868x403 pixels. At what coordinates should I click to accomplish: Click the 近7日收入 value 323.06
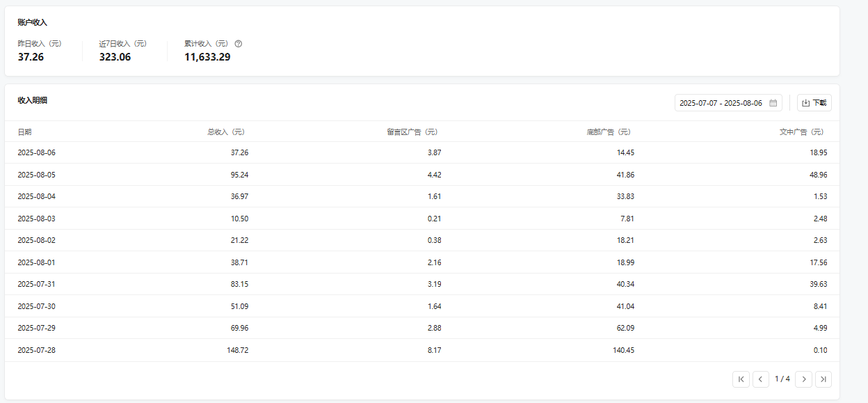[115, 57]
